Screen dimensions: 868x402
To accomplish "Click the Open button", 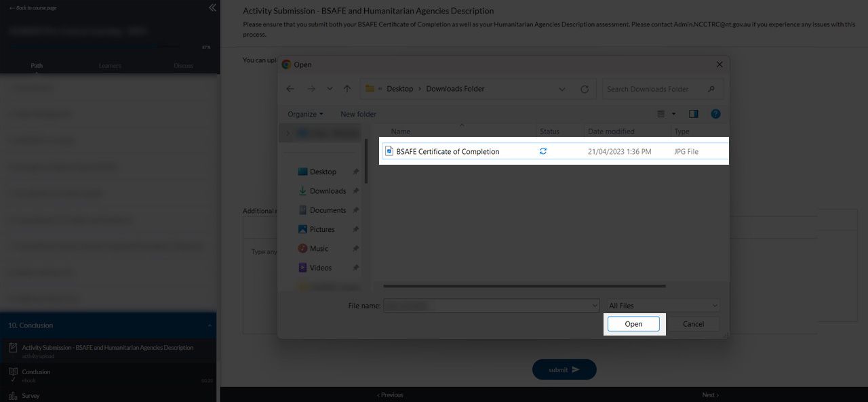I will click(633, 324).
